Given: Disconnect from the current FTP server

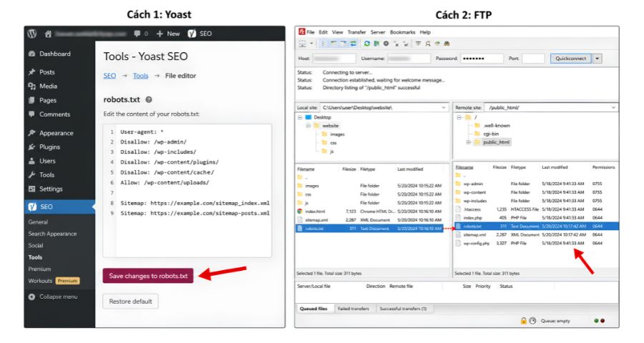Looking at the screenshot, I should pyautogui.click(x=396, y=44).
